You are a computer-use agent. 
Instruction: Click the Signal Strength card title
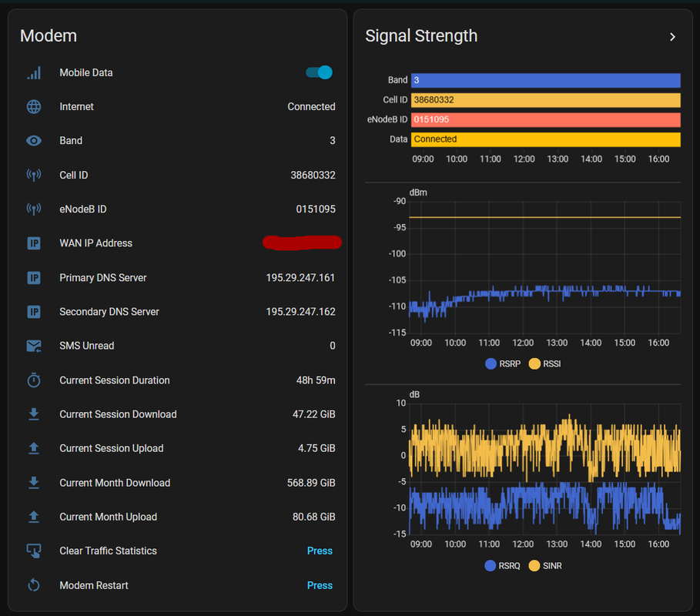(x=421, y=35)
